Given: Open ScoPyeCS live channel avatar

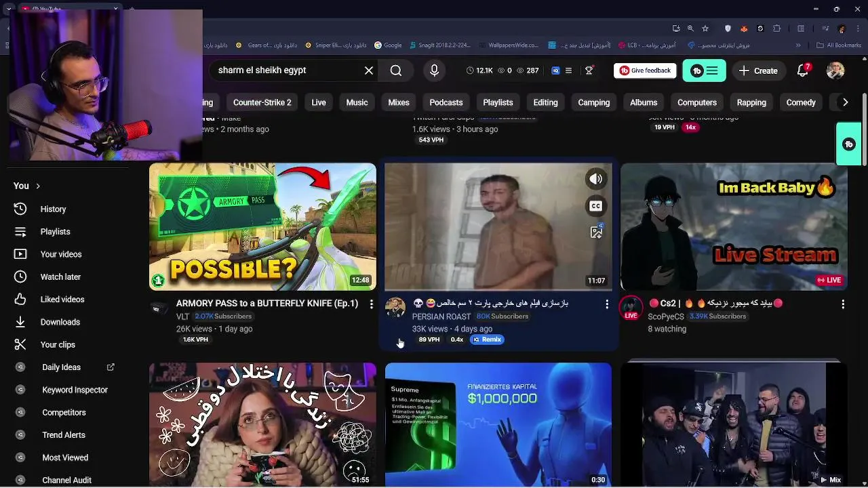Looking at the screenshot, I should 631,307.
